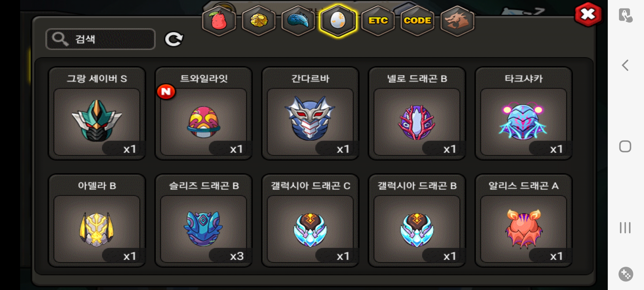Image resolution: width=644 pixels, height=290 pixels.
Task: Close the inventory with red X
Action: [588, 15]
